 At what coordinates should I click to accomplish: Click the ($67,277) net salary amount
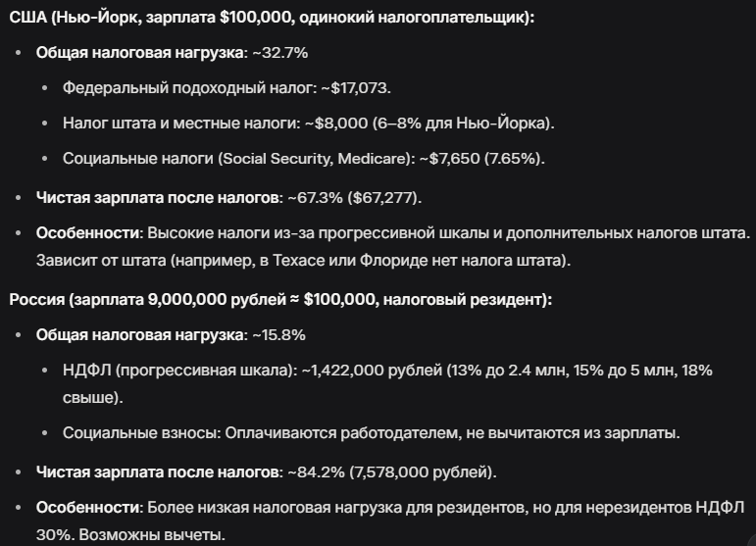(384, 198)
